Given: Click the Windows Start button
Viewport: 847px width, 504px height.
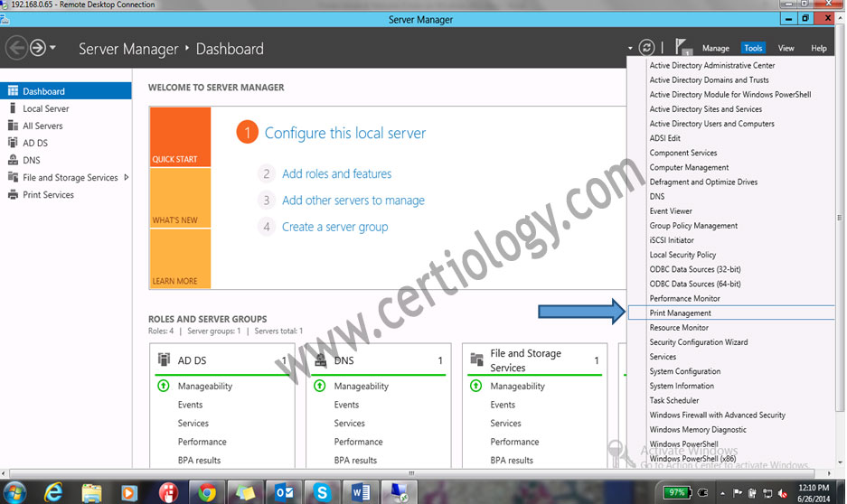Looking at the screenshot, I should point(14,492).
